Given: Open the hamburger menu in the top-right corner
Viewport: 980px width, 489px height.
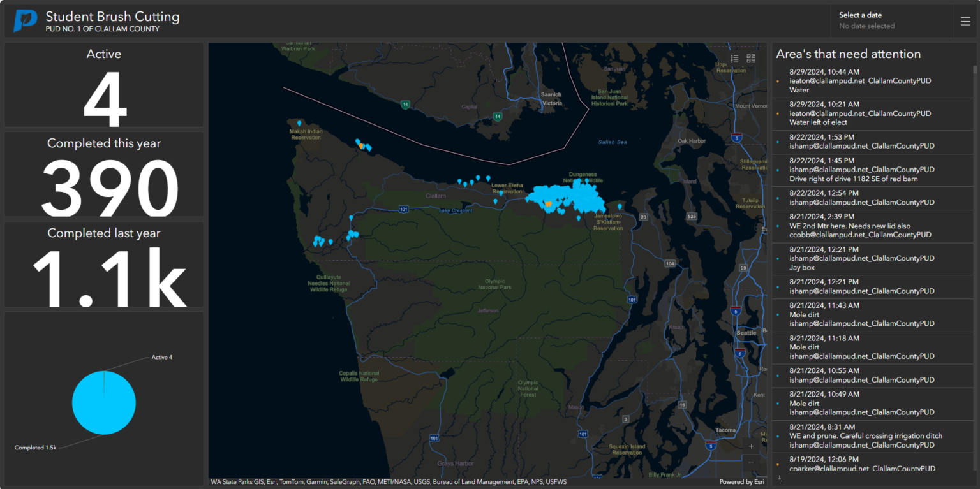Looking at the screenshot, I should (x=965, y=20).
